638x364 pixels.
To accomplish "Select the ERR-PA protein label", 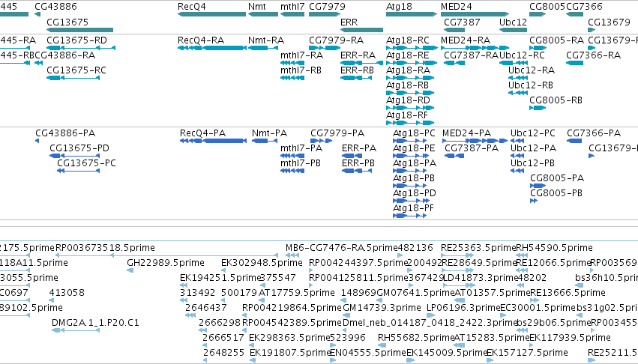I will point(359,148).
